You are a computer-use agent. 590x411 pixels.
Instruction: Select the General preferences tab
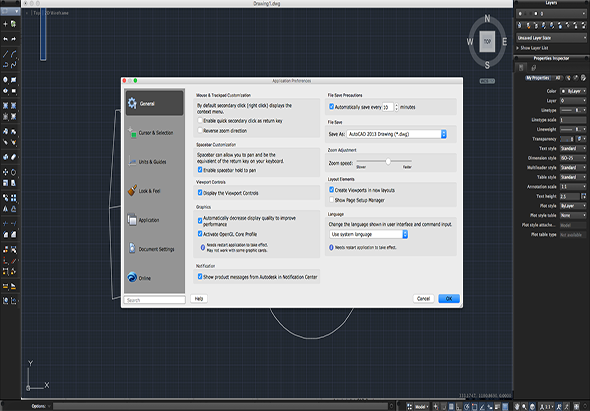click(x=155, y=104)
